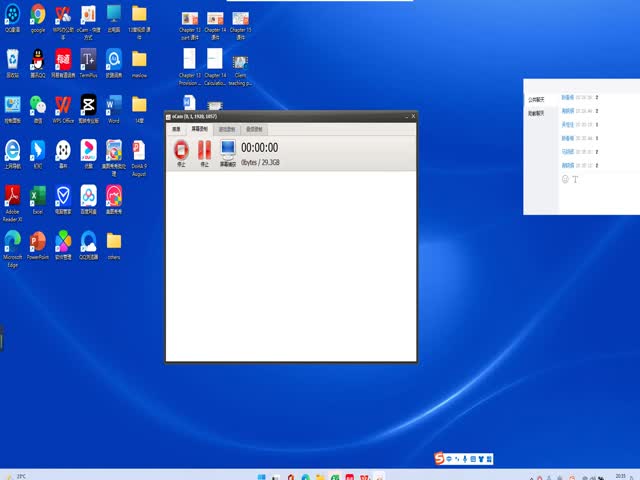640x480 pixels.
Task: Click the screen capture monitor icon
Action: pyautogui.click(x=227, y=151)
